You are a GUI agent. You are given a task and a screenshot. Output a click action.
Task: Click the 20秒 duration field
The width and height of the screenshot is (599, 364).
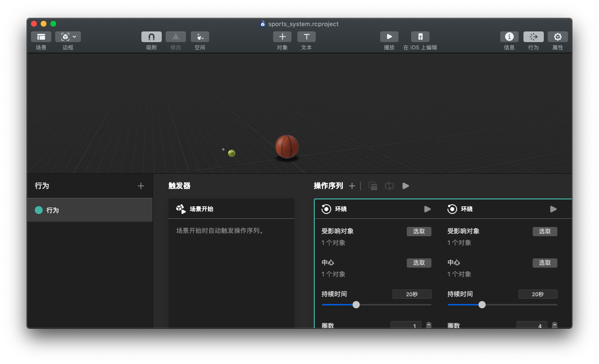412,294
